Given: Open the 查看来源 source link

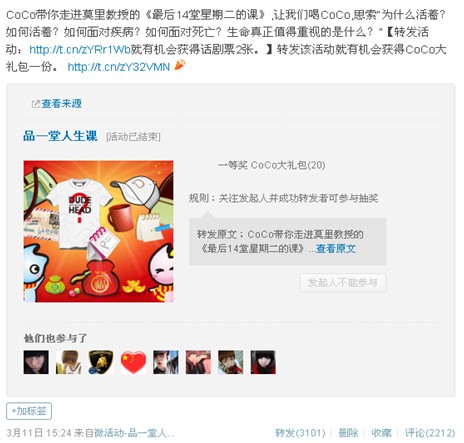Looking at the screenshot, I should coord(61,104).
